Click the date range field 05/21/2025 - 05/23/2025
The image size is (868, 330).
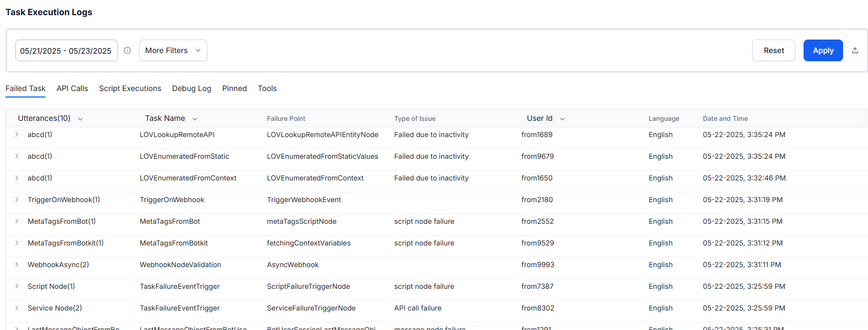(67, 50)
